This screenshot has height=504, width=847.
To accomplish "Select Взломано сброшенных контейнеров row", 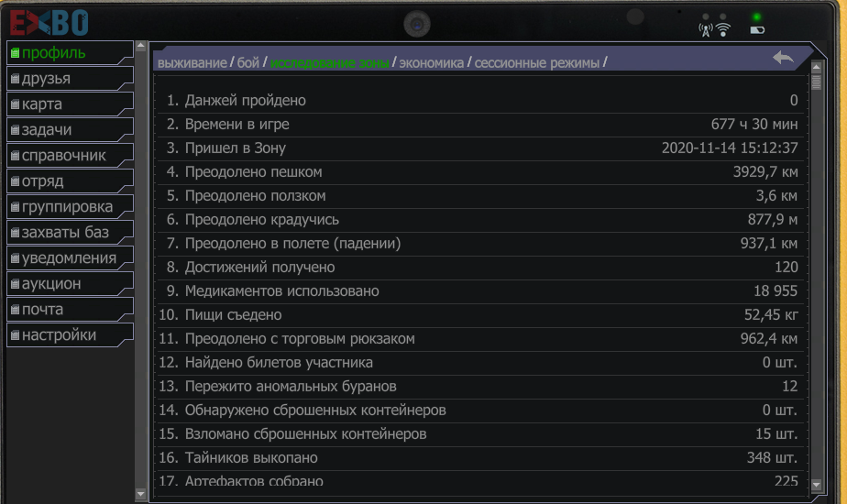I will pos(480,433).
